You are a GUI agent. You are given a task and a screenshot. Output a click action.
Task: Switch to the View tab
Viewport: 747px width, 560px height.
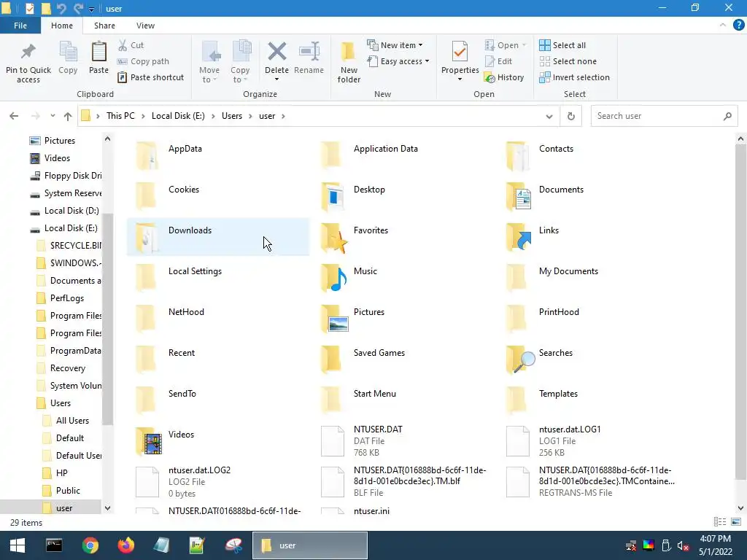pos(145,26)
